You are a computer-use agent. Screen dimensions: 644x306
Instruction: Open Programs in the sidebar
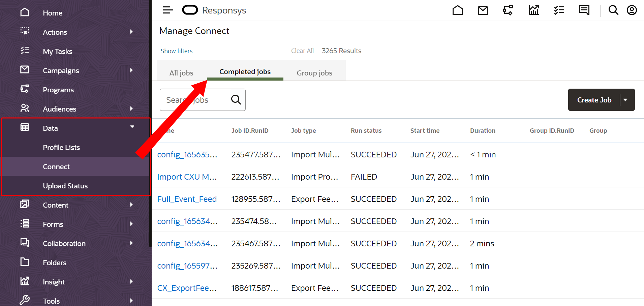(58, 90)
